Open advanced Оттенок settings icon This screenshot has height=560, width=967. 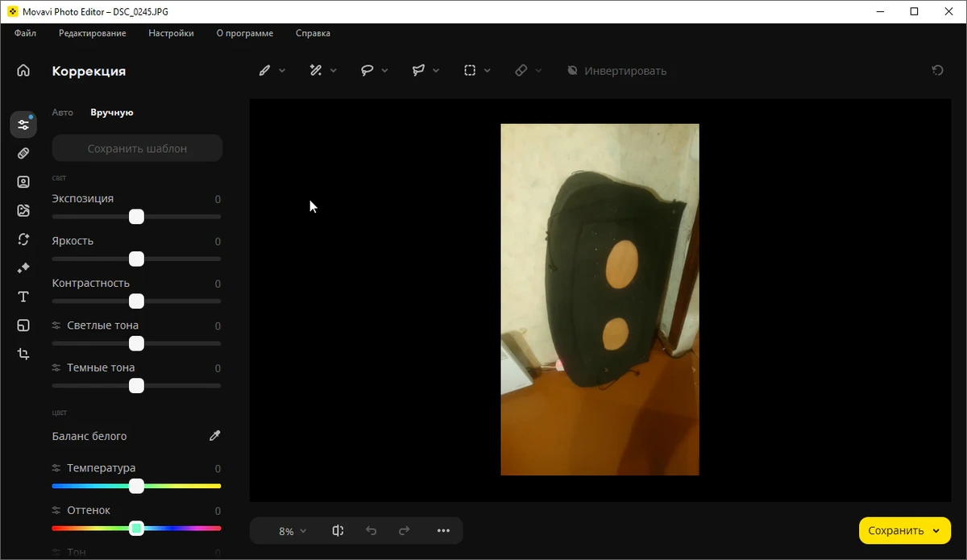tap(56, 510)
